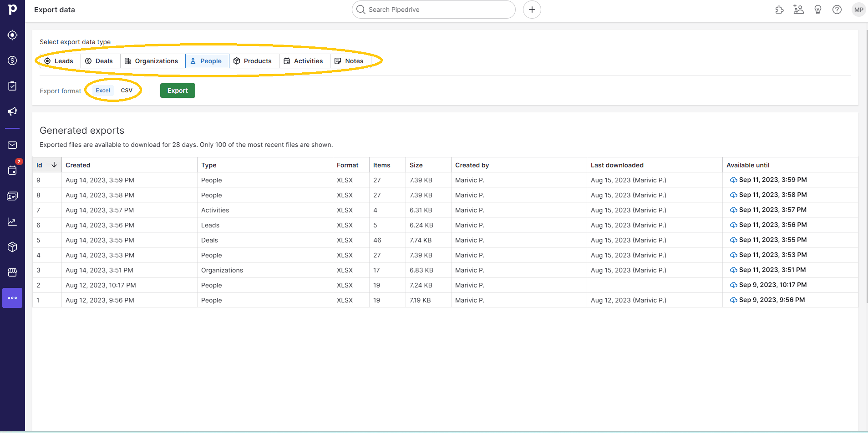This screenshot has height=433, width=868.
Task: Download export 1 cloud icon
Action: [734, 300]
